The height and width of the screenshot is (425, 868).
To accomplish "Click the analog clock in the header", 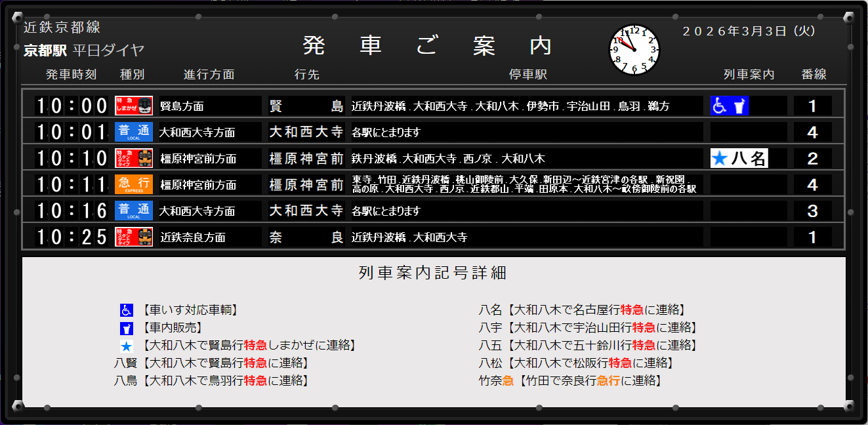I will 634,50.
